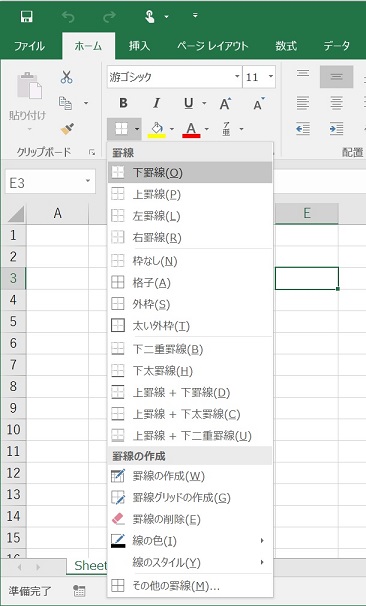Click the decrease font size icon
This screenshot has width=366, height=606.
click(x=259, y=103)
